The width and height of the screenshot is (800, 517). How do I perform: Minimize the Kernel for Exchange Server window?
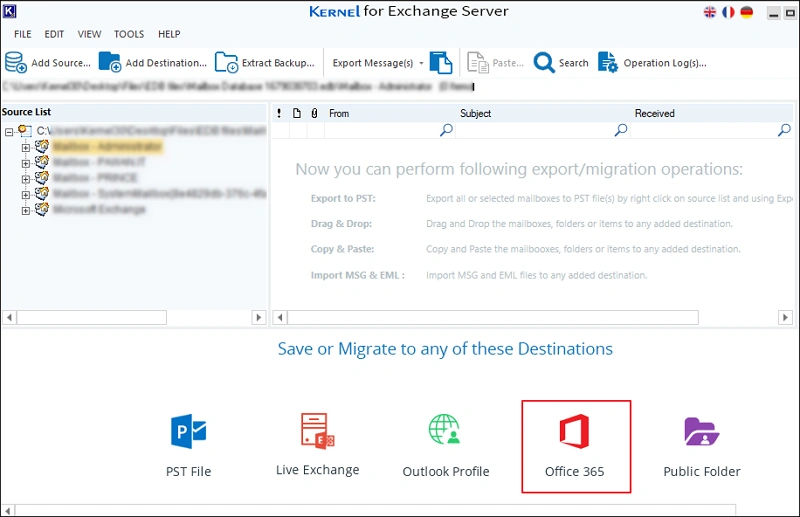773,13
